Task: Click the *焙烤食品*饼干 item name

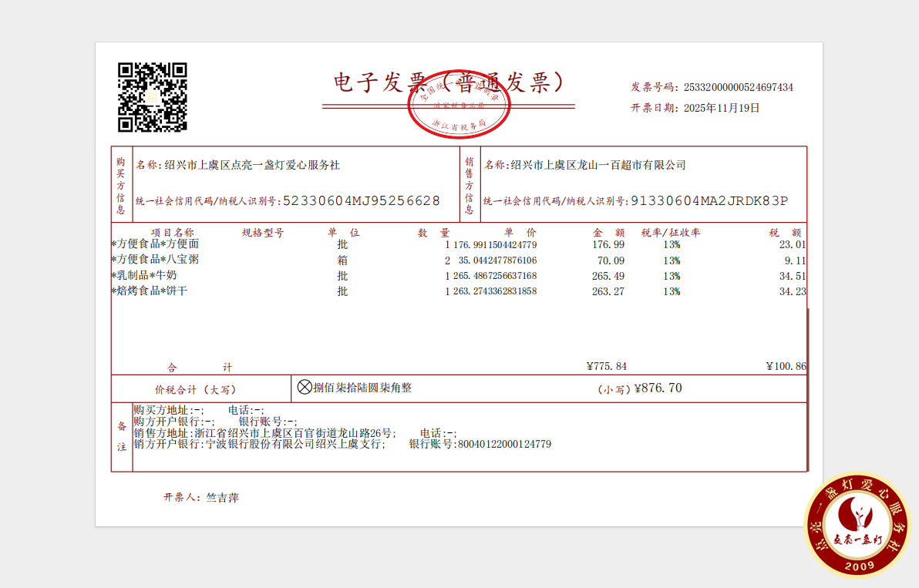Action: (x=150, y=291)
